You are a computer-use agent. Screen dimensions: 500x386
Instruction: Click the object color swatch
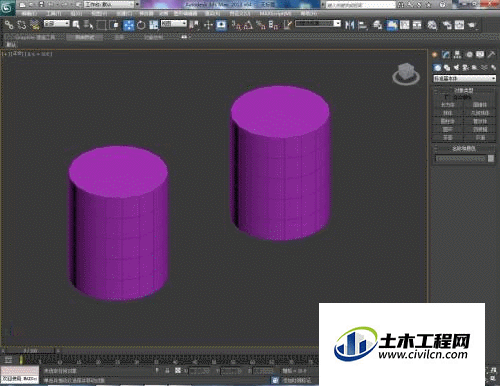491,158
